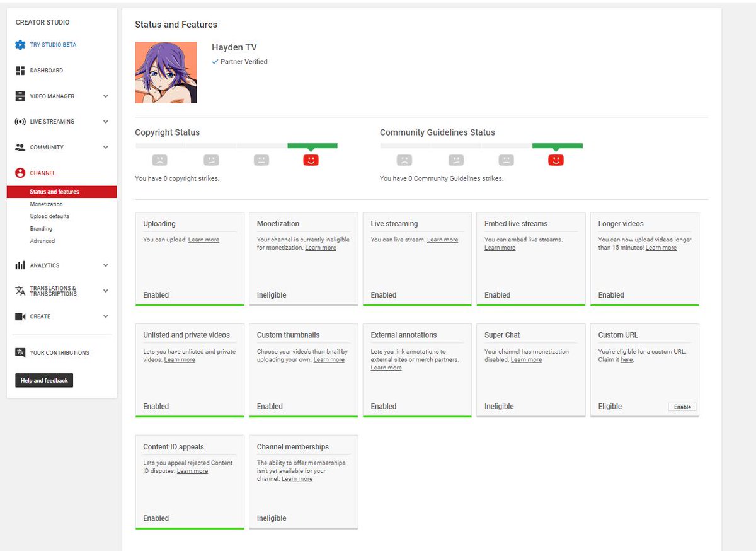Screen dimensions: 756x551
Task: Click Learn more in Custom thumbnails card
Action: pyautogui.click(x=329, y=360)
